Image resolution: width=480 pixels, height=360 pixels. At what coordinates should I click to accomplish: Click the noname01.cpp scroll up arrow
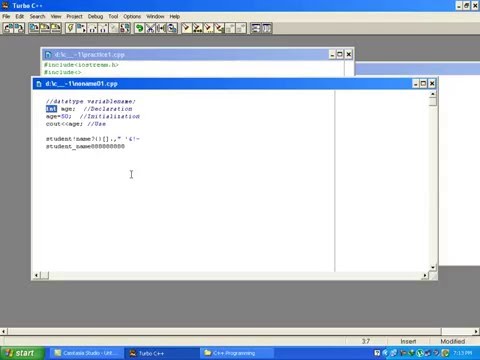coord(433,94)
